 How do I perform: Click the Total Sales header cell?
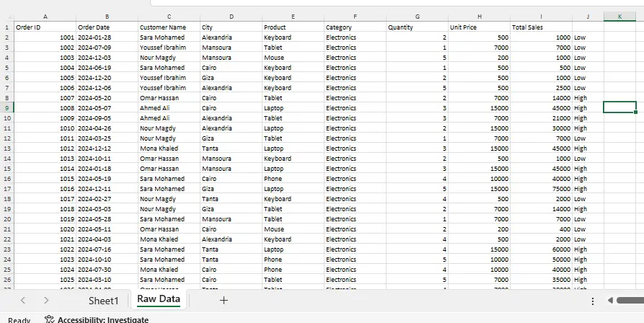tap(542, 27)
